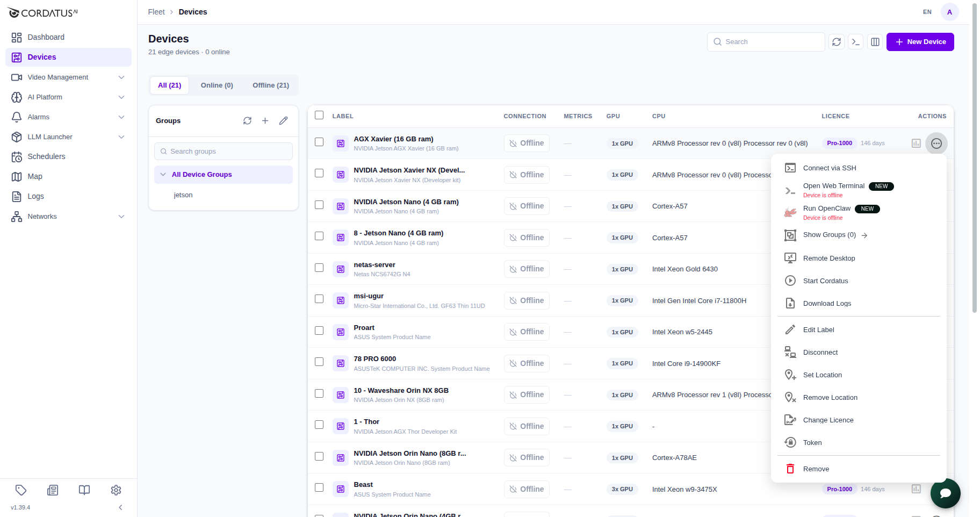Click the Search groups field
Viewport: 980px width, 517px height.
[x=224, y=152]
